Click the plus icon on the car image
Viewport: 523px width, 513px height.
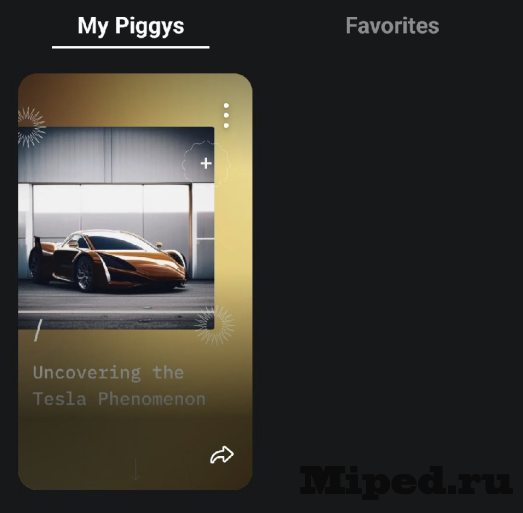[206, 163]
